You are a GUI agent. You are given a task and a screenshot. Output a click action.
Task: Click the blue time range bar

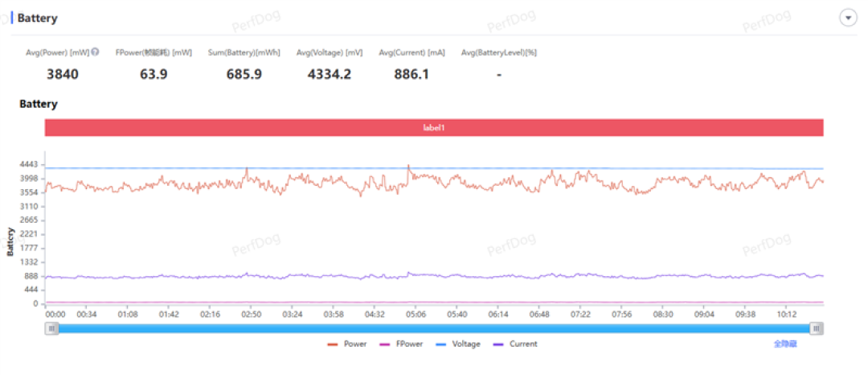pos(434,328)
